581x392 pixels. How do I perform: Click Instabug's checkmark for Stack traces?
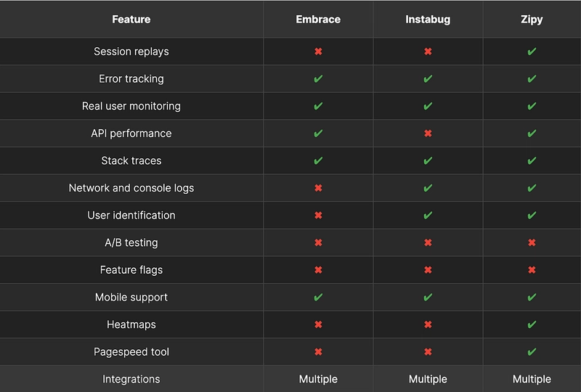pos(428,160)
